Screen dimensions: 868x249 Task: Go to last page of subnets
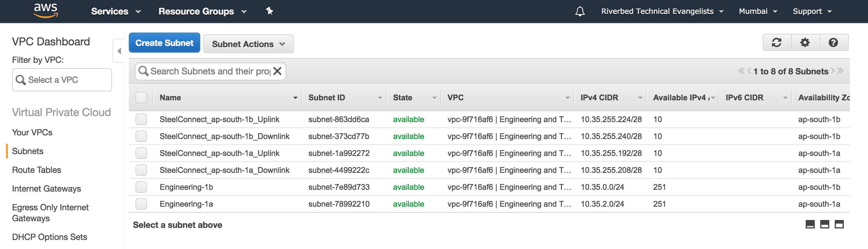(840, 71)
